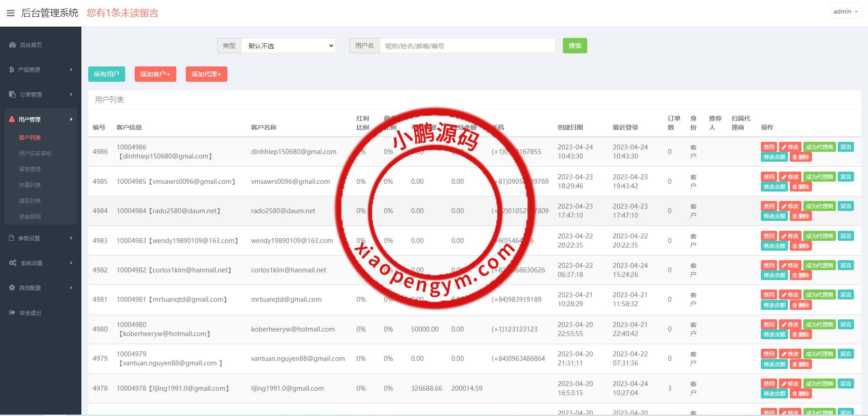The height and width of the screenshot is (416, 868).
Task: Click the 系统设置 gears icon
Action: pos(13,263)
